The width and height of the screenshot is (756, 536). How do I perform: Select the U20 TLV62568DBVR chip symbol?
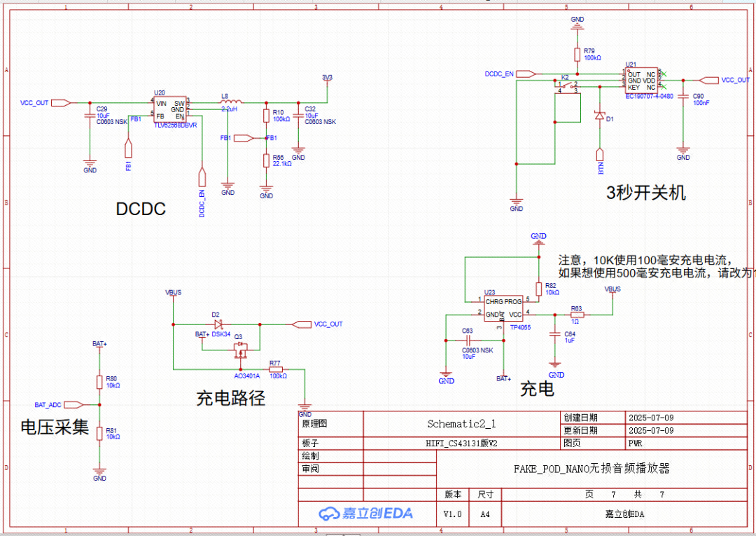171,109
